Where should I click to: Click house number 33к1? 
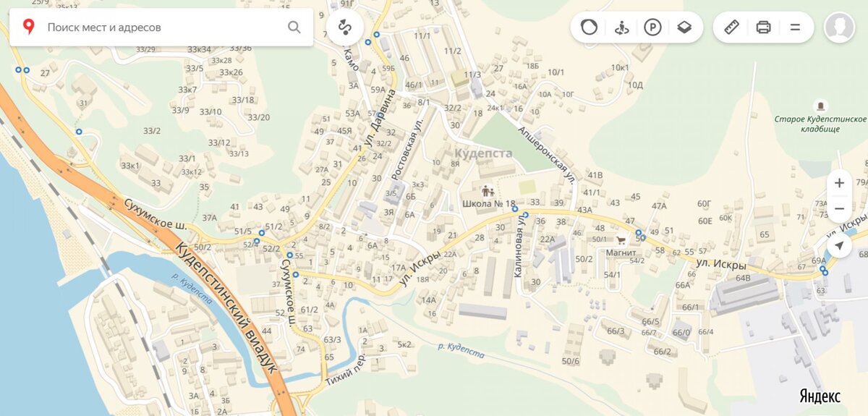point(130,166)
